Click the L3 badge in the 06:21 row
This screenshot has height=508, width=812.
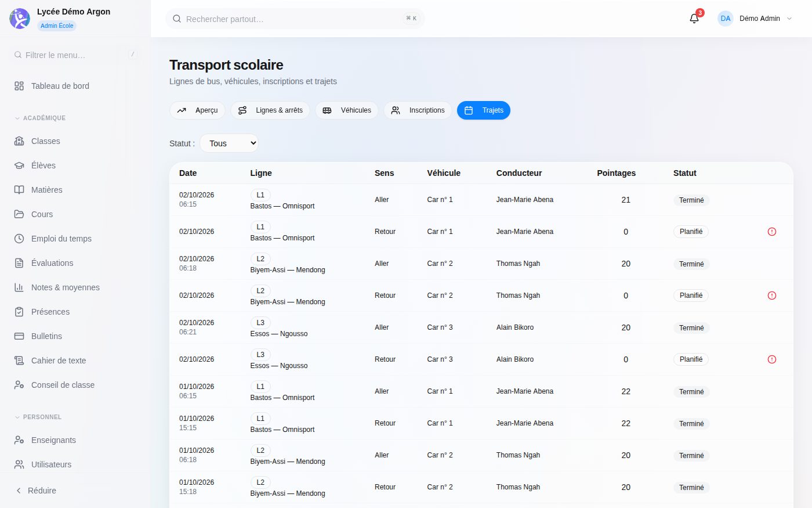click(260, 323)
